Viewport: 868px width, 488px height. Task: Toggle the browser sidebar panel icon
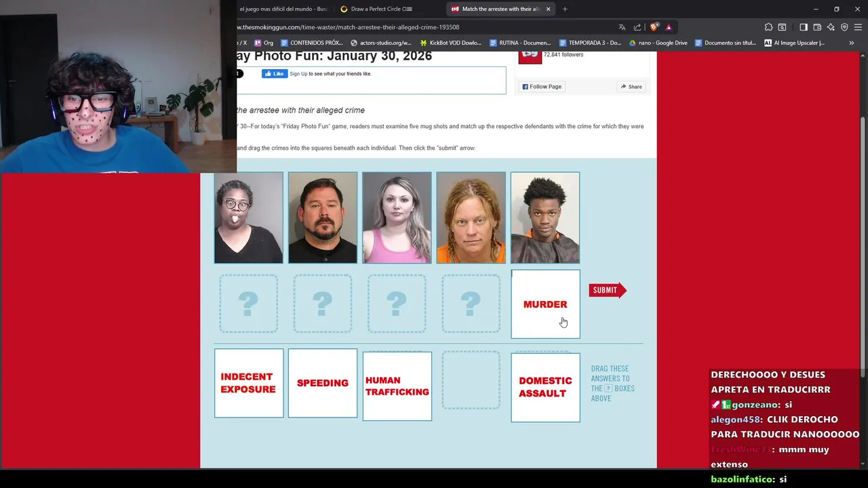tap(804, 27)
